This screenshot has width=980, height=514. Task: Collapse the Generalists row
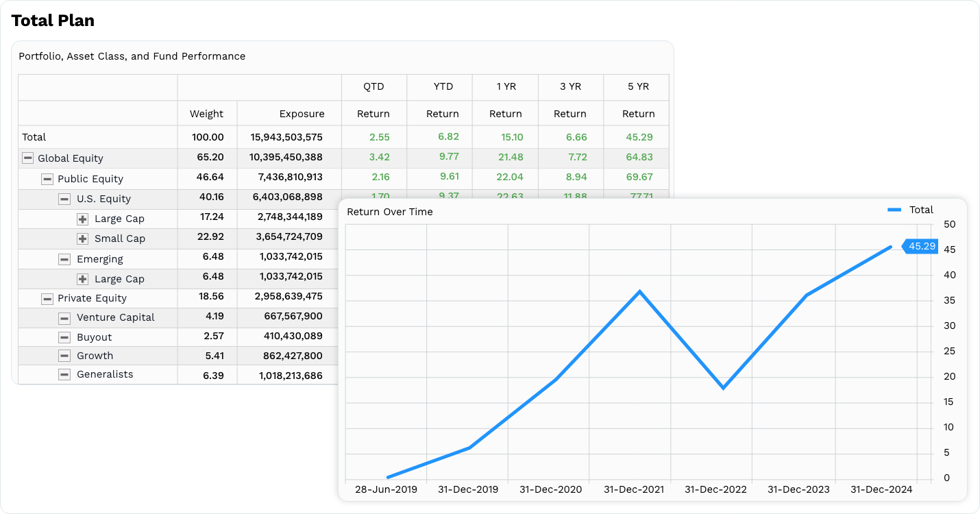(x=64, y=374)
